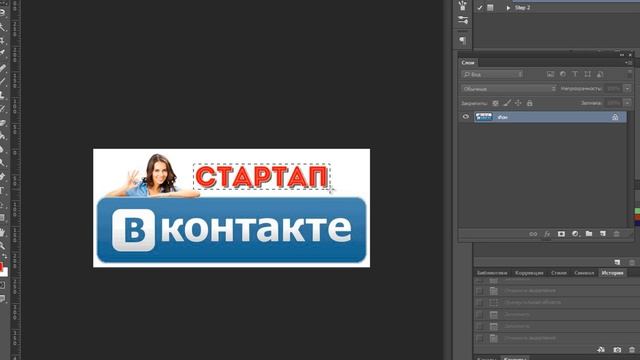Switch to the Стили tab
Image resolution: width=640 pixels, height=360 pixels.
559,273
